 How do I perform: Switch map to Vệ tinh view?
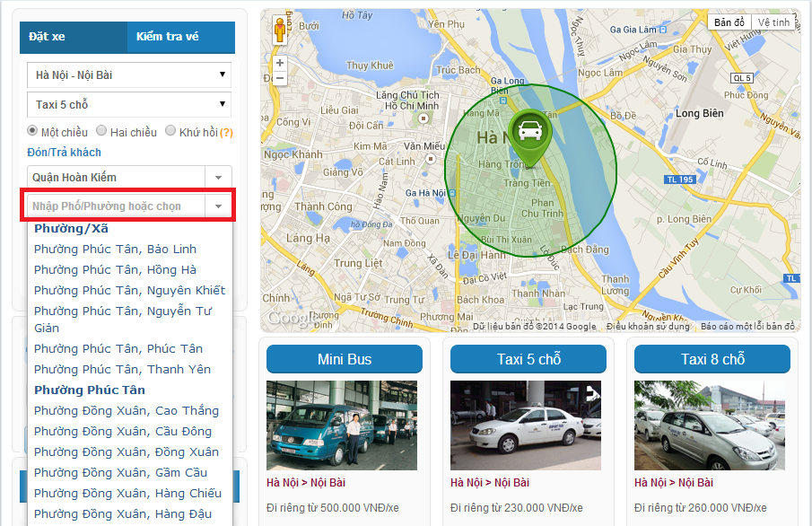pos(773,22)
